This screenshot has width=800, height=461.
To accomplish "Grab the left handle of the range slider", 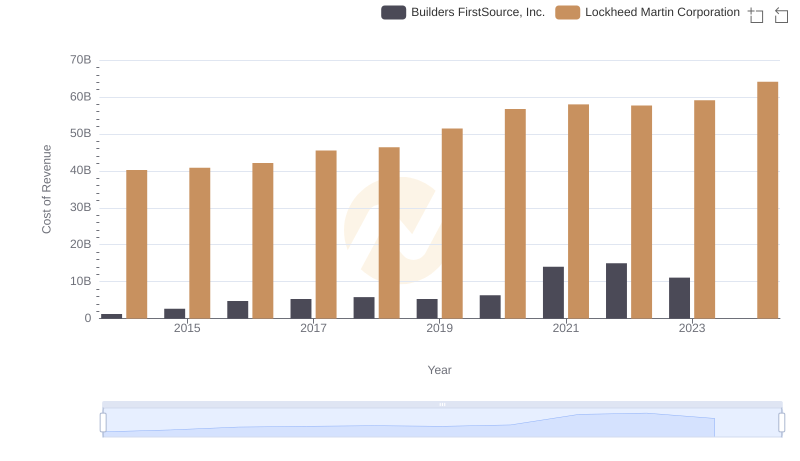I will click(103, 423).
